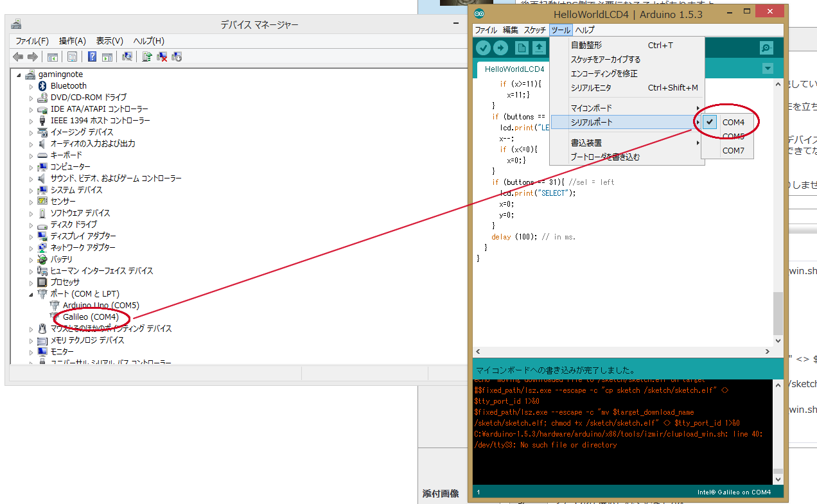
Task: Expand the Bluetooth device category
Action: (x=31, y=86)
